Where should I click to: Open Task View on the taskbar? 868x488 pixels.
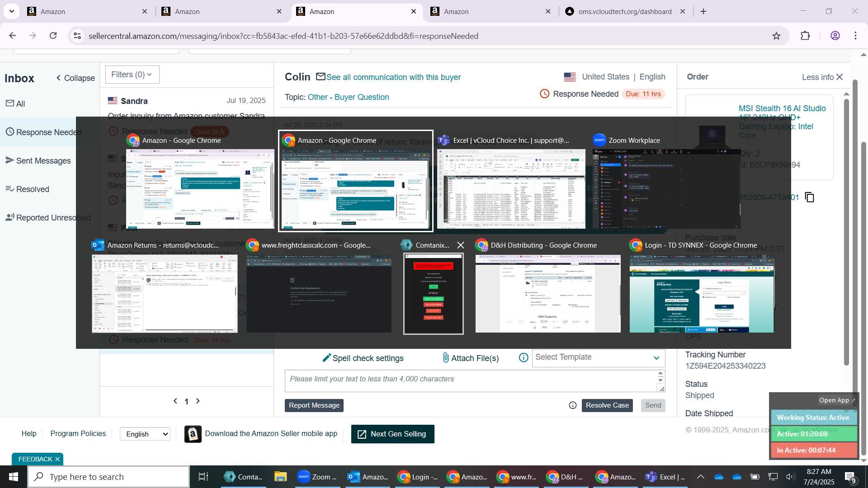(x=203, y=477)
